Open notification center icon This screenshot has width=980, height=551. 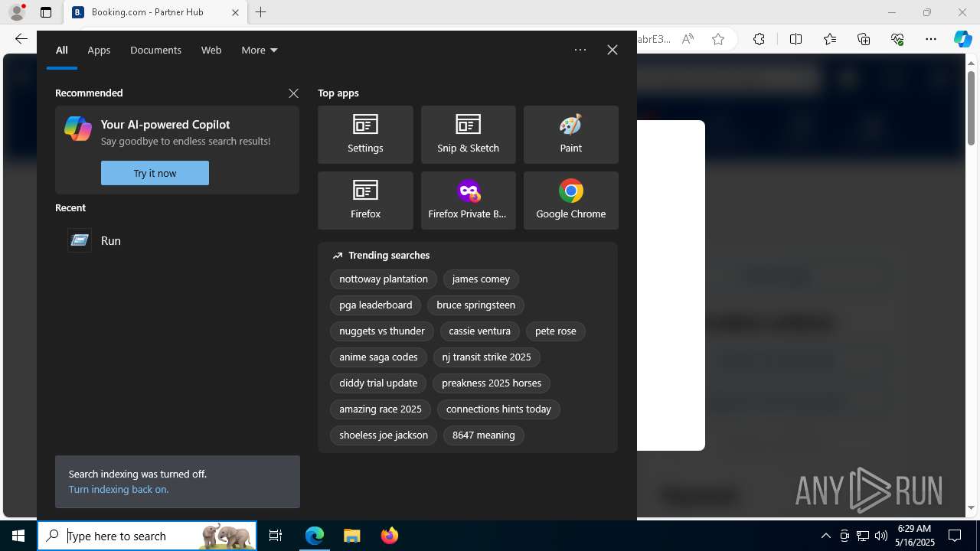955,536
